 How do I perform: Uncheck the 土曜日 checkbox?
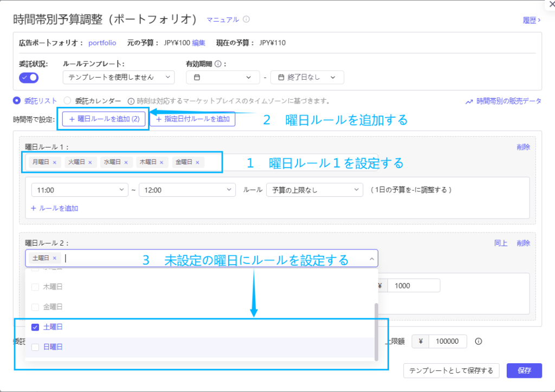[35, 327]
